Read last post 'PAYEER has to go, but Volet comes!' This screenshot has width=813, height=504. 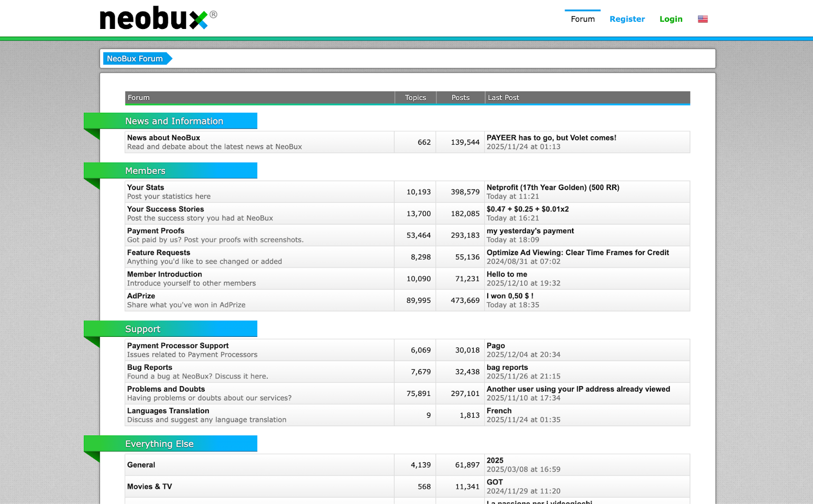(551, 138)
